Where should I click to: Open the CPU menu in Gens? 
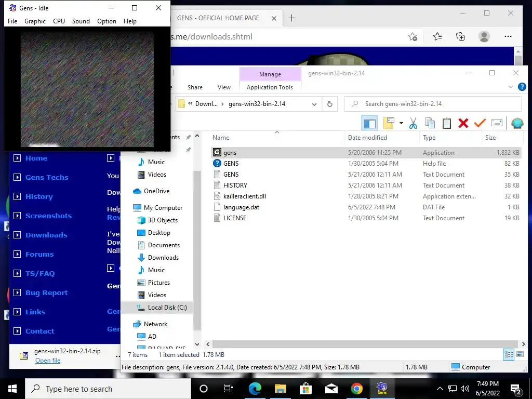[59, 21]
